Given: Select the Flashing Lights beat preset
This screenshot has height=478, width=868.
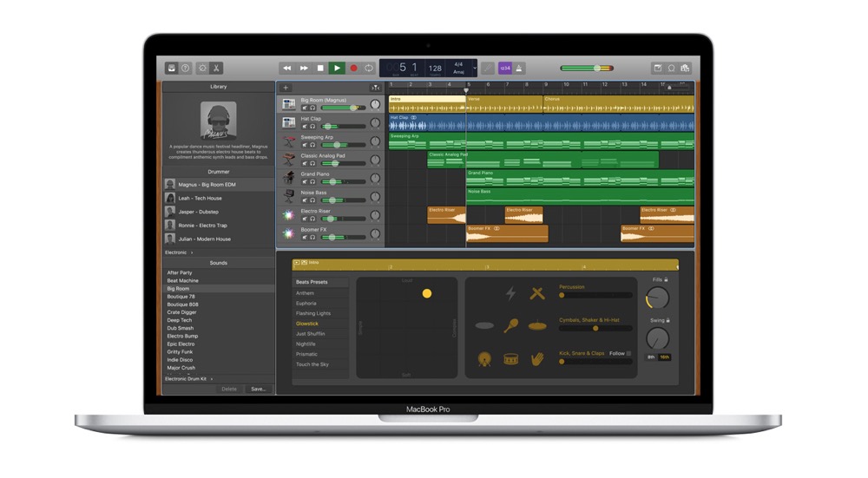Looking at the screenshot, I should 320,313.
